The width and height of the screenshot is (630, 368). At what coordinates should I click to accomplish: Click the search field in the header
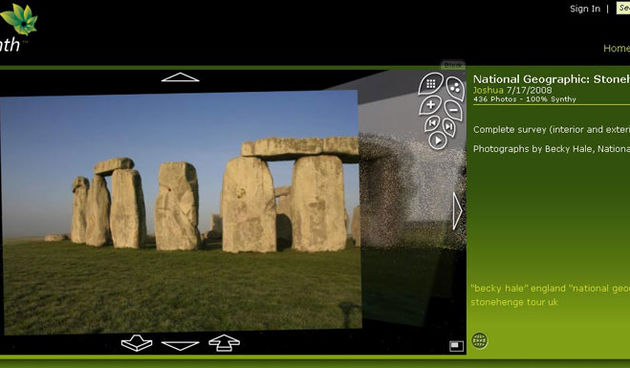tap(623, 8)
